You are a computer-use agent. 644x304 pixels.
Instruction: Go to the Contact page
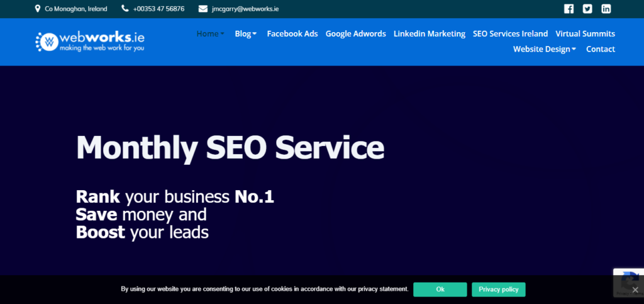(x=601, y=49)
